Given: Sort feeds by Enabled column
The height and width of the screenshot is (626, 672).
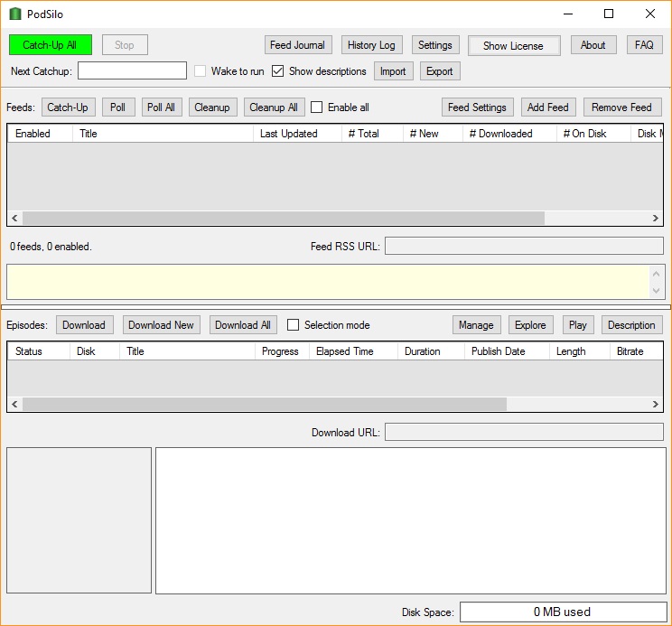Looking at the screenshot, I should coord(40,134).
